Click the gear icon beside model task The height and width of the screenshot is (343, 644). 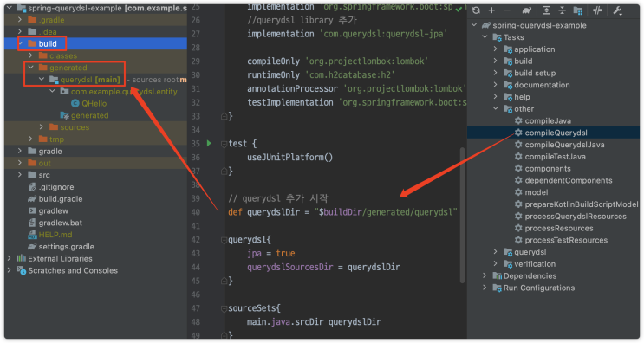click(x=518, y=192)
